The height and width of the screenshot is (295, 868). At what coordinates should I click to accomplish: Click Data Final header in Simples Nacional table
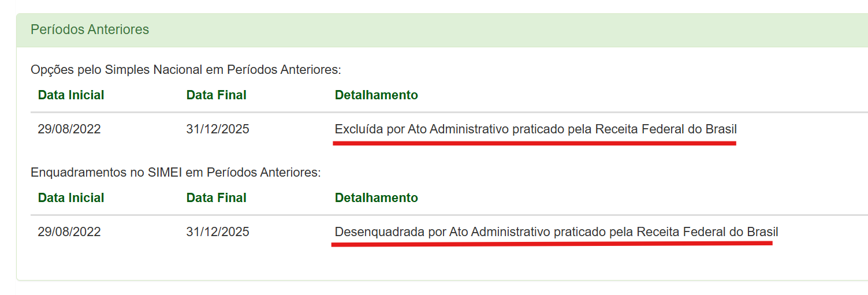tap(217, 95)
